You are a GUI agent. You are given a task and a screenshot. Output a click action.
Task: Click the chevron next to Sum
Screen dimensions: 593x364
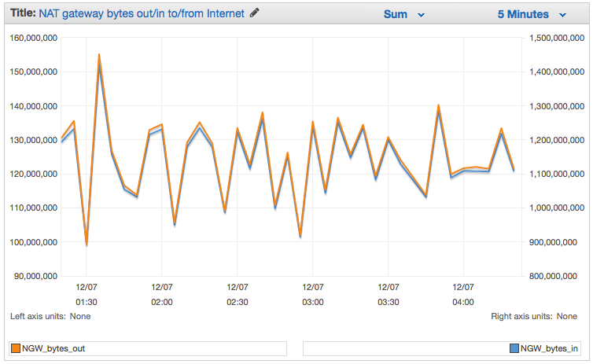coord(422,15)
